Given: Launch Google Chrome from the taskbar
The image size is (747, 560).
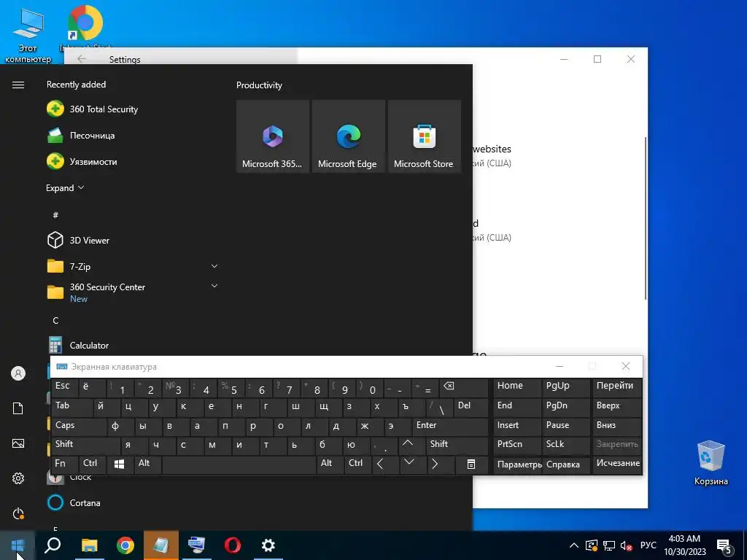Looking at the screenshot, I should [x=125, y=545].
